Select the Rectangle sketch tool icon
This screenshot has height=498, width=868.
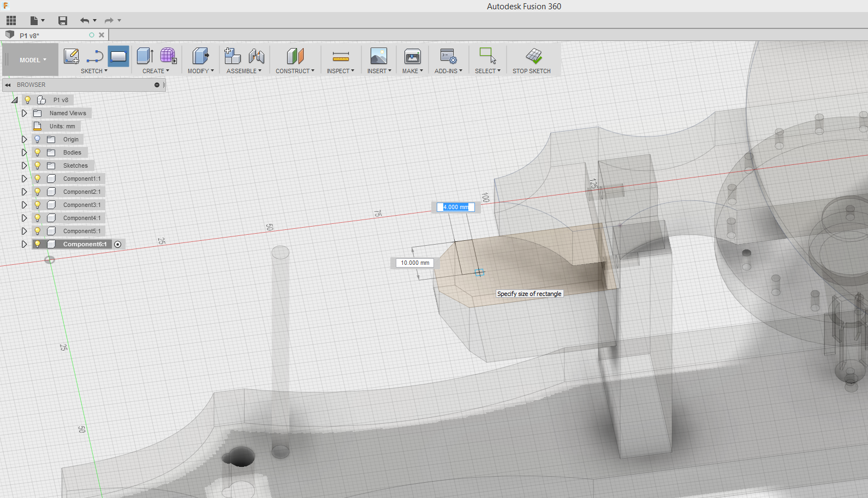pyautogui.click(x=118, y=56)
